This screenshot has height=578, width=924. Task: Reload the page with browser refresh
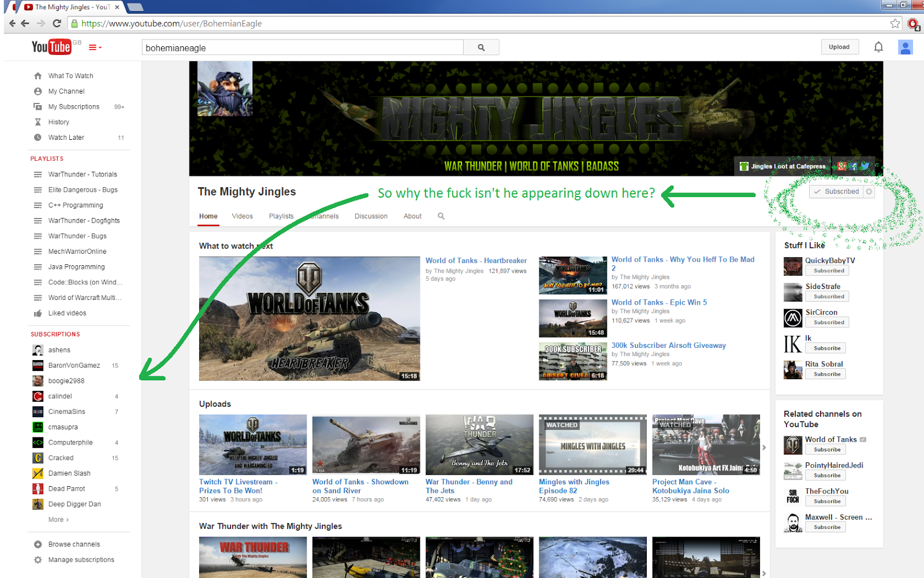pyautogui.click(x=57, y=24)
